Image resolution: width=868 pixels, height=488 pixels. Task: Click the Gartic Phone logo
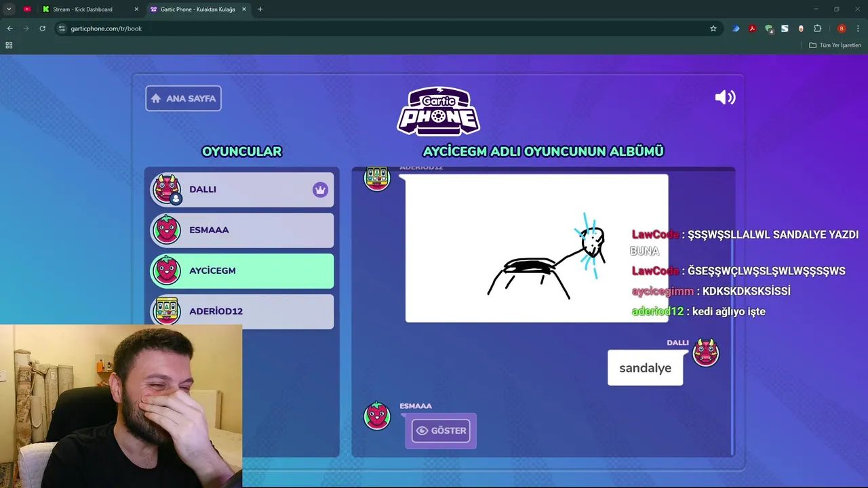439,110
